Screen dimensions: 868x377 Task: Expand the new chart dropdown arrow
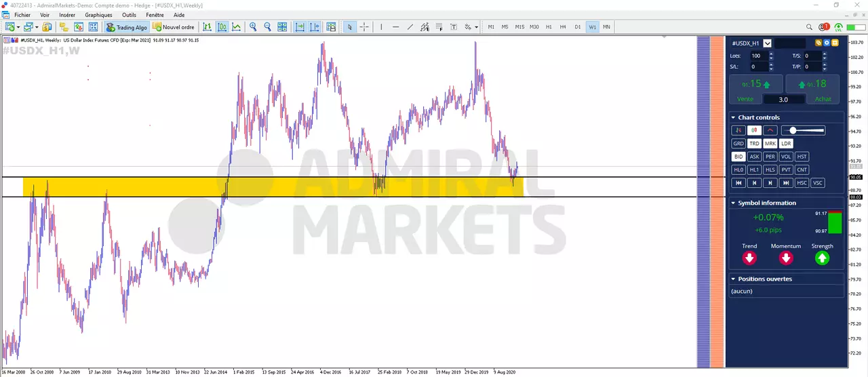(18, 27)
